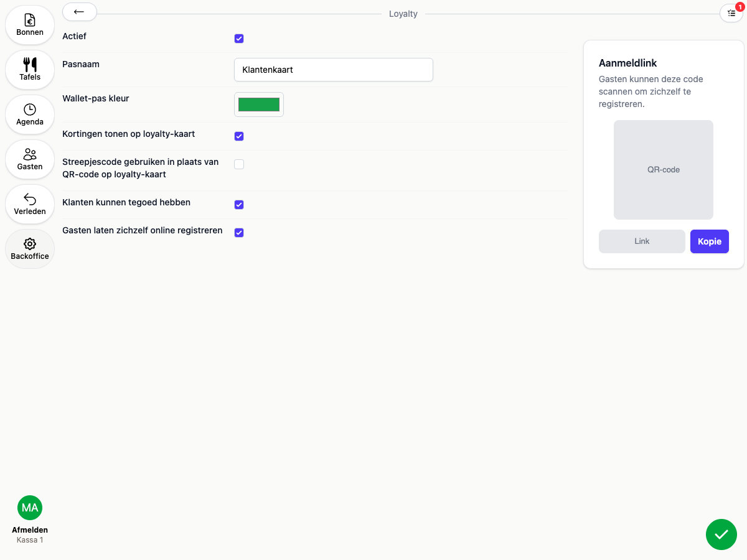Click the Loyalty page title
This screenshot has height=560, width=747.
point(403,14)
